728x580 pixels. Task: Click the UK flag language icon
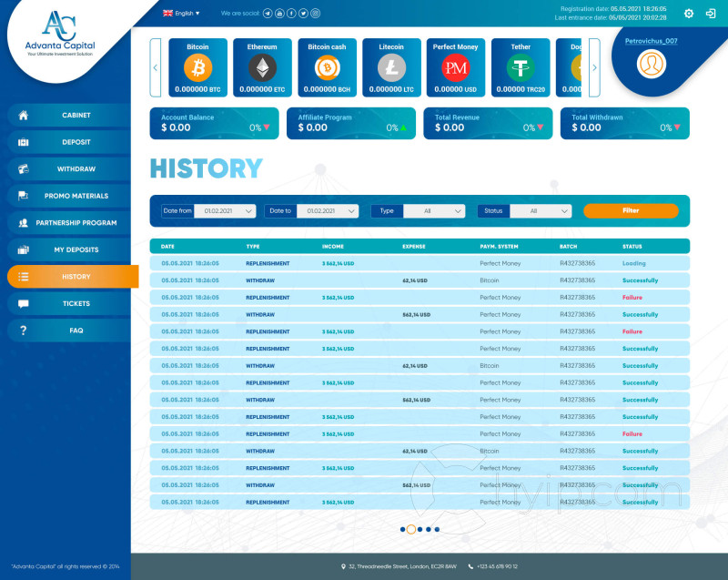coord(167,13)
